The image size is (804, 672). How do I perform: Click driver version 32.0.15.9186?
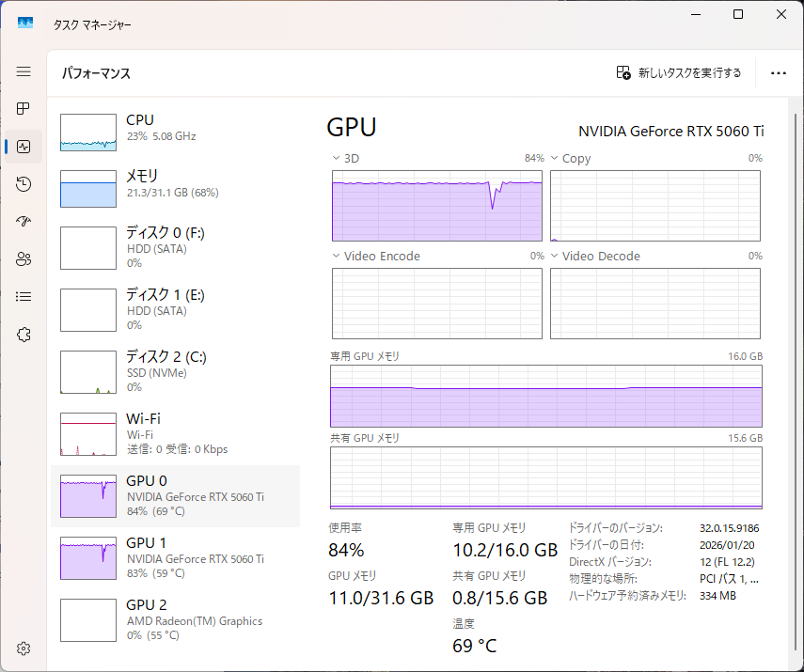(x=729, y=528)
